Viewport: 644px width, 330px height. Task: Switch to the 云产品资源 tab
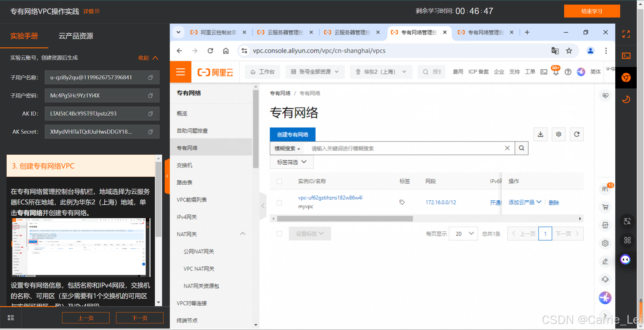(x=76, y=36)
